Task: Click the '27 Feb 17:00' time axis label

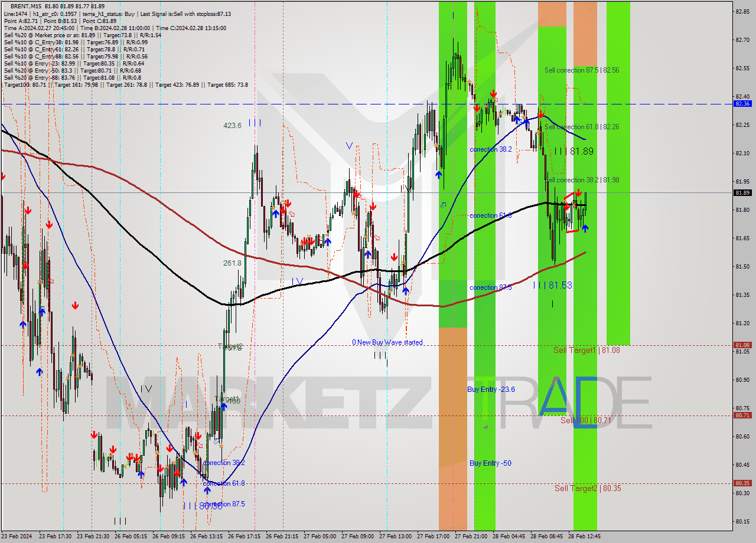Action: 434,537
